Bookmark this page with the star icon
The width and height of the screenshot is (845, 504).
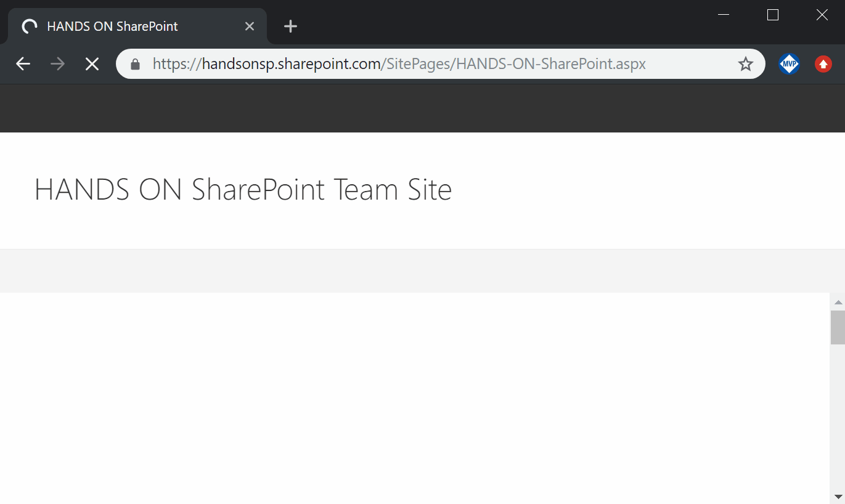click(x=746, y=64)
